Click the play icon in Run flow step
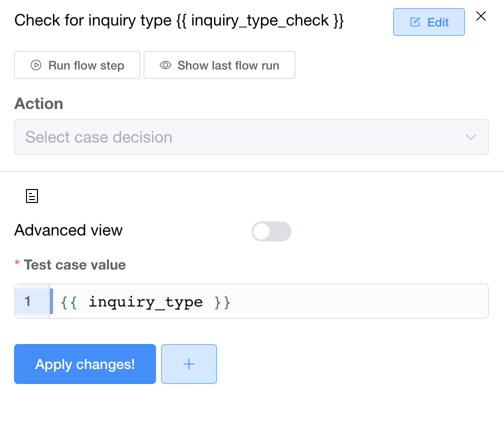 pos(36,65)
